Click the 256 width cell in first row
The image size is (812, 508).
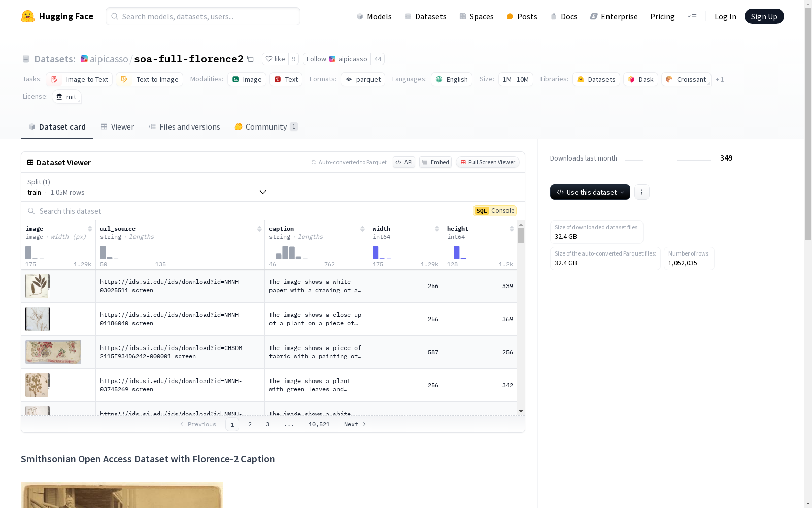coord(405,286)
